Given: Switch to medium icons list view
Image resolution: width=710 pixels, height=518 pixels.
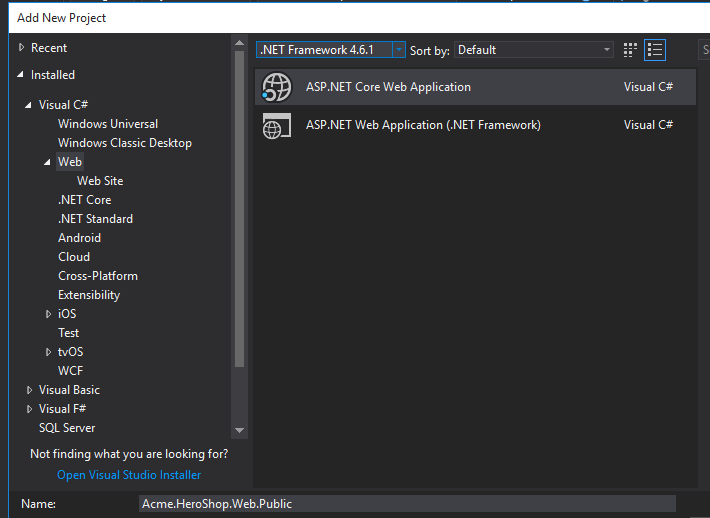Looking at the screenshot, I should pos(655,50).
